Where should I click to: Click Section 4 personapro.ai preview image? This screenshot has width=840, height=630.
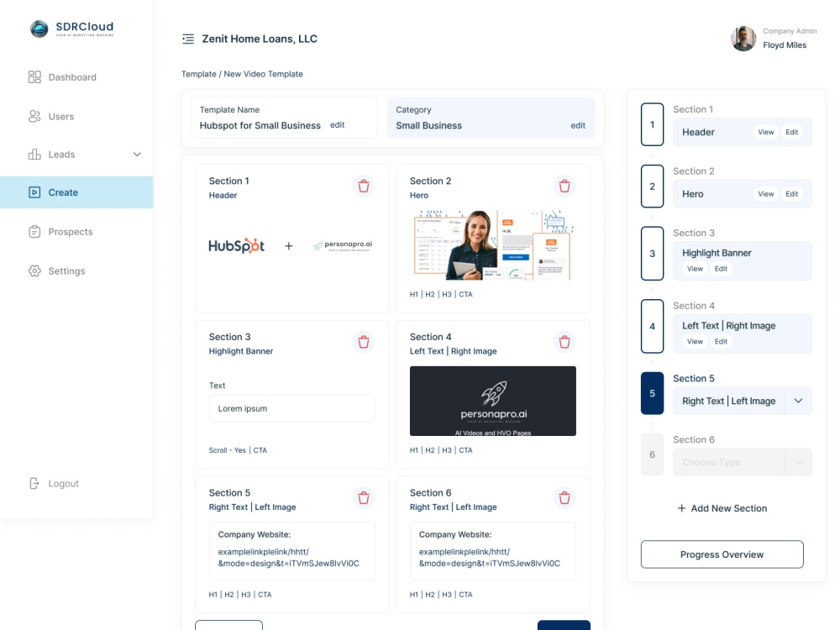[x=493, y=401]
